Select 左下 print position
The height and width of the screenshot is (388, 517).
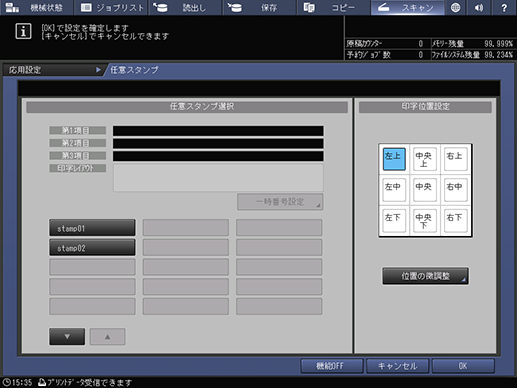click(394, 221)
